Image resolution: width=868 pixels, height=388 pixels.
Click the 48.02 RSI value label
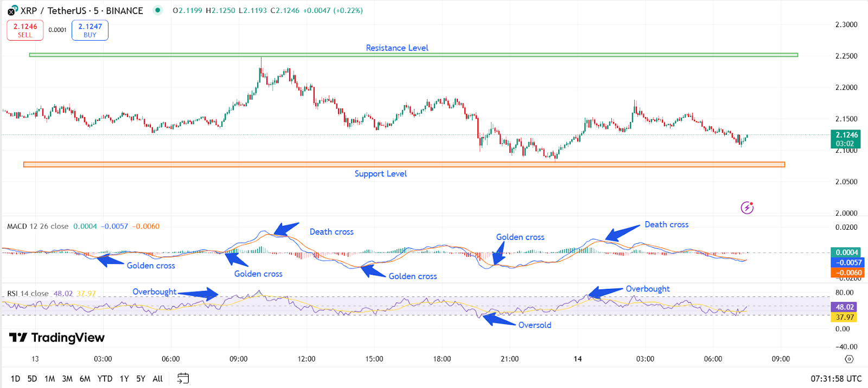pyautogui.click(x=845, y=307)
